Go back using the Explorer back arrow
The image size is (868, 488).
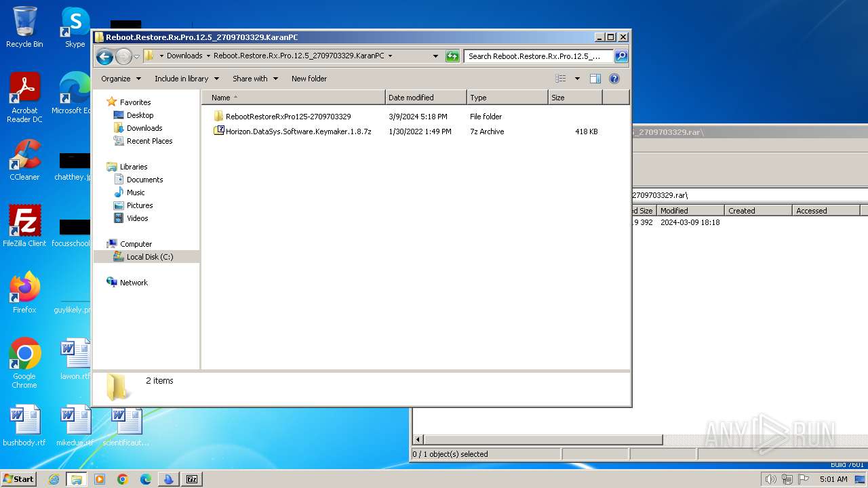tap(104, 56)
